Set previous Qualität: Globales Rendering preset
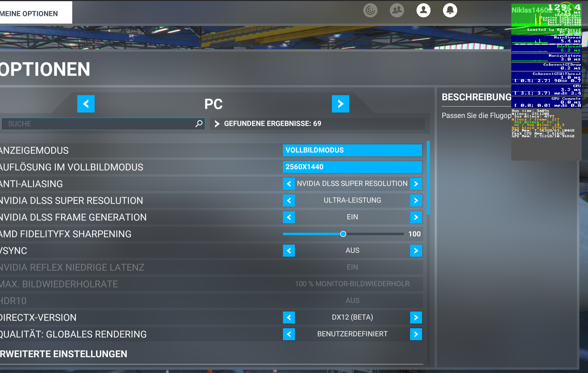 point(289,334)
